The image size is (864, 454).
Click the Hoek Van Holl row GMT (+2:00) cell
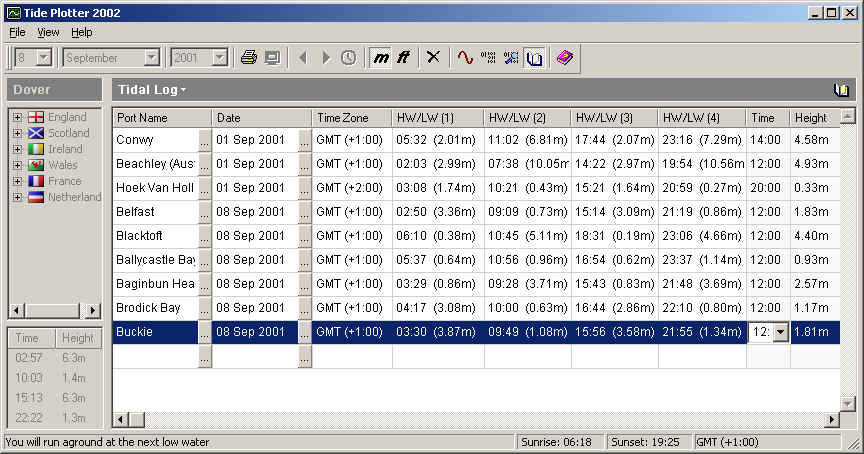pos(352,188)
